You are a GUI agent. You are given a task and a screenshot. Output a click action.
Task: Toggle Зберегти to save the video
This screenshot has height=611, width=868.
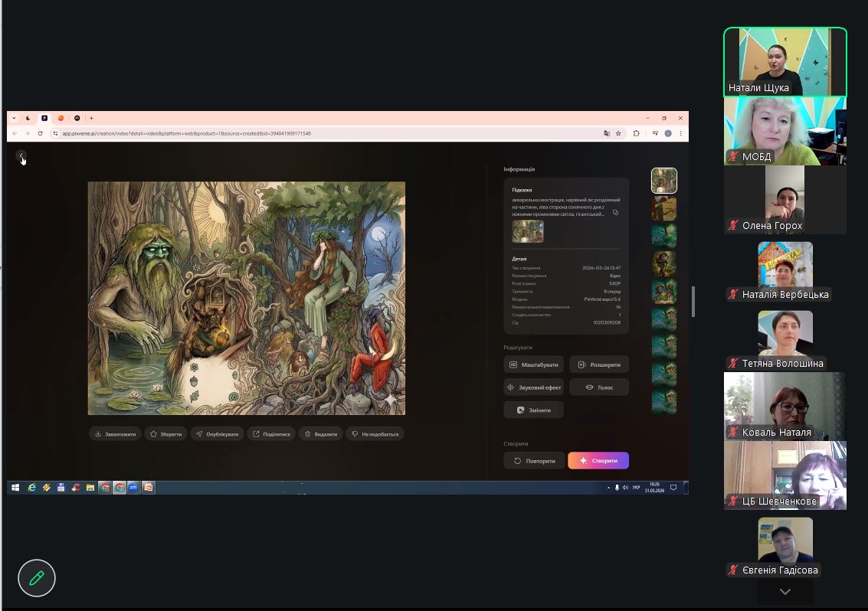tap(165, 434)
